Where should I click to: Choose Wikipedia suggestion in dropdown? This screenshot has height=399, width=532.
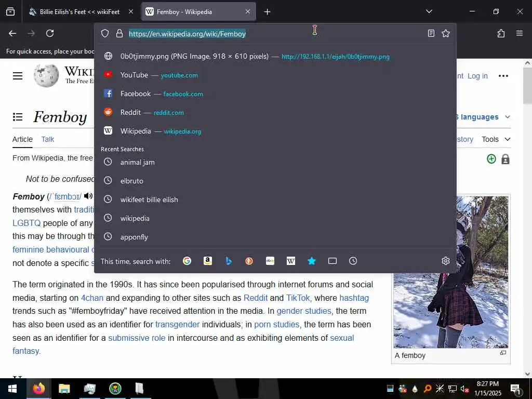(x=275, y=131)
